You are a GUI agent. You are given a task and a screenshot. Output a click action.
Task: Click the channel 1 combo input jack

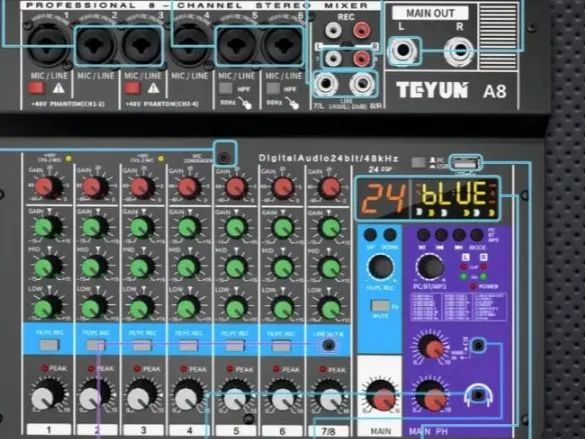pos(48,44)
